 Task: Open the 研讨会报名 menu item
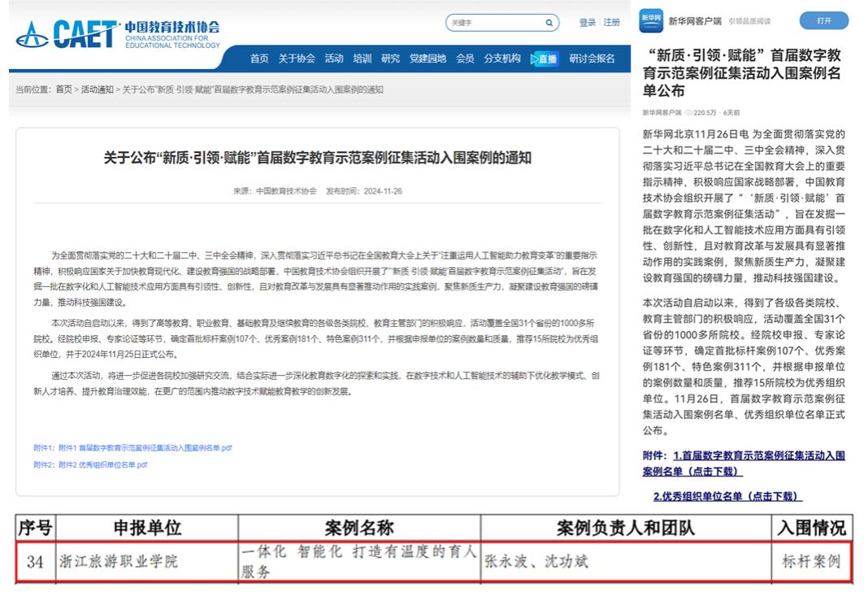592,59
